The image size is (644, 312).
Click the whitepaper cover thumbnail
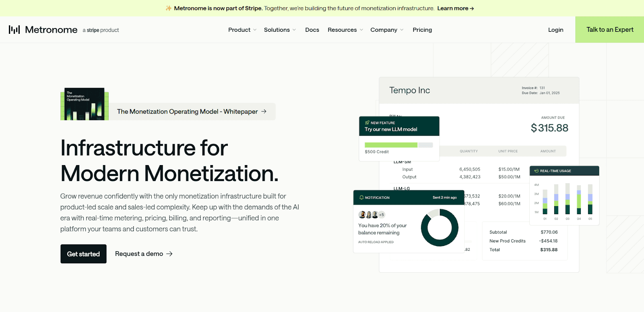tap(85, 104)
